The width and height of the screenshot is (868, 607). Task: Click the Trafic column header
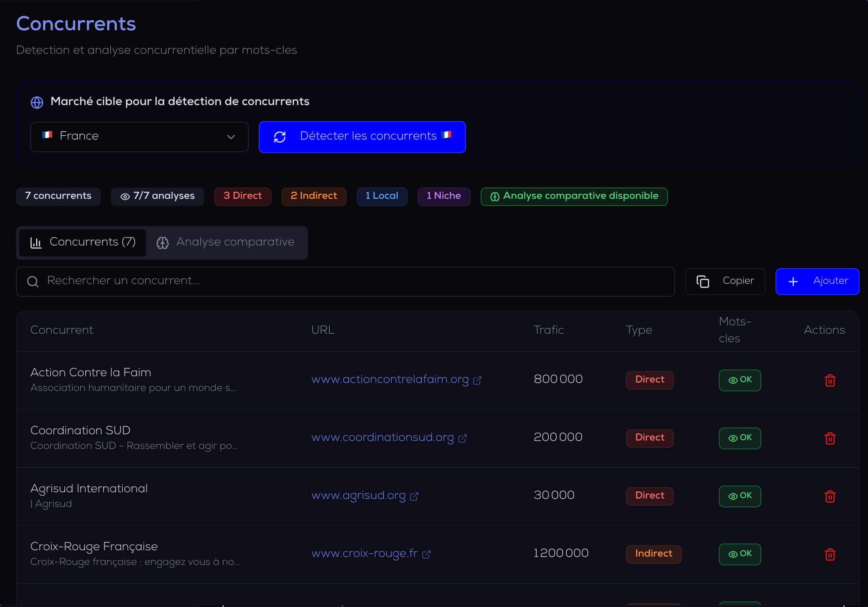point(549,330)
